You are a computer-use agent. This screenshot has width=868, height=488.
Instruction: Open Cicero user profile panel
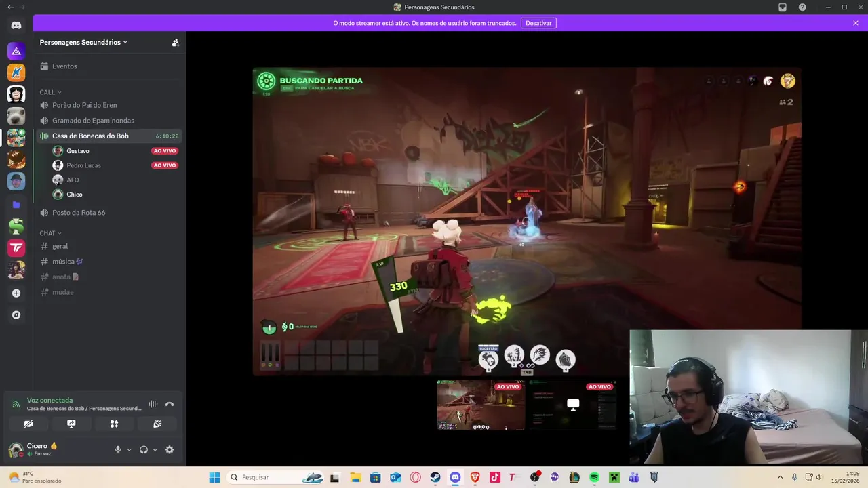[58, 449]
